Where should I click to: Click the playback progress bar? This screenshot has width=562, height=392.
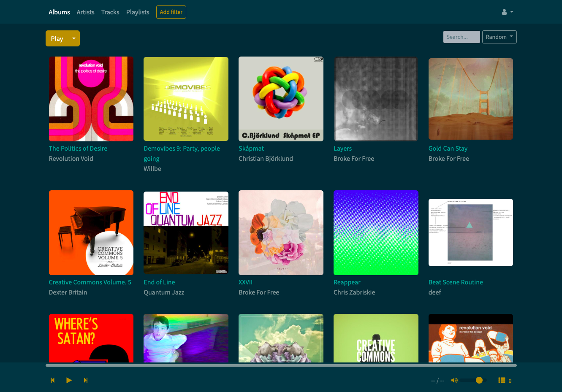point(281,365)
